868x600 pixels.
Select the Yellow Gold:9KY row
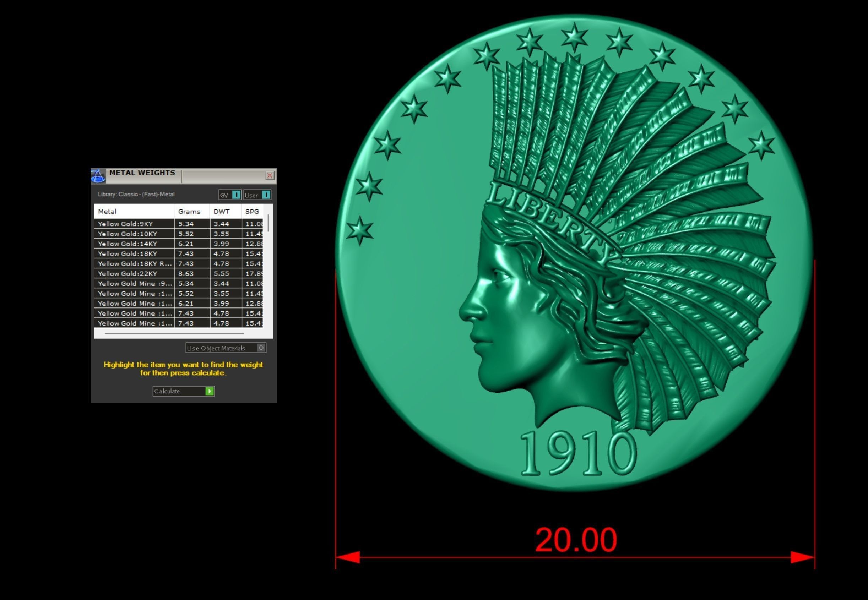(179, 224)
